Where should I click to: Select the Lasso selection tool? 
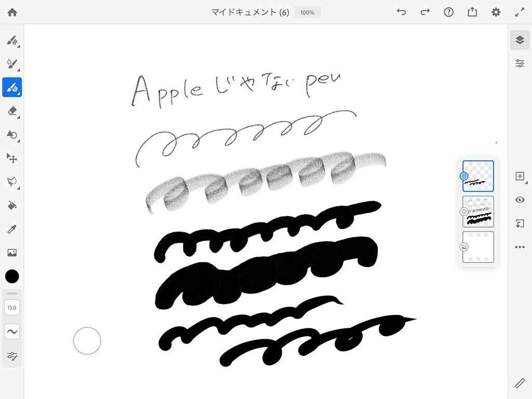pos(12,182)
